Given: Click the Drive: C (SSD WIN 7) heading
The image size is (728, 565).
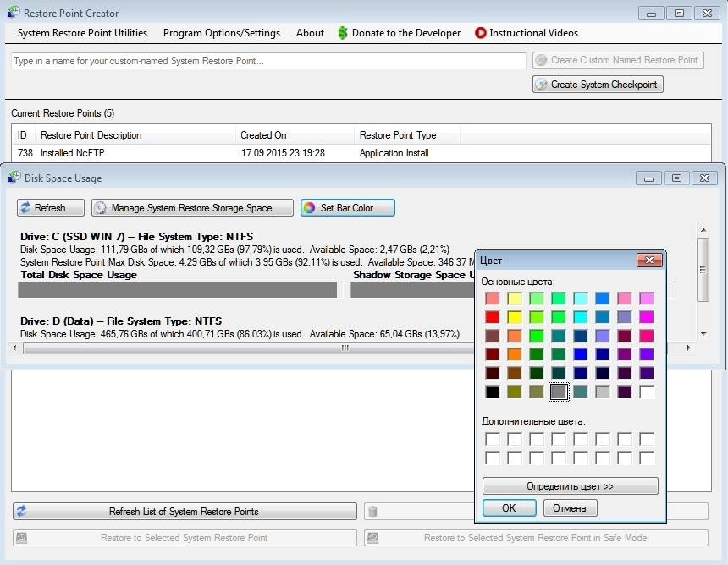Looking at the screenshot, I should [x=136, y=237].
